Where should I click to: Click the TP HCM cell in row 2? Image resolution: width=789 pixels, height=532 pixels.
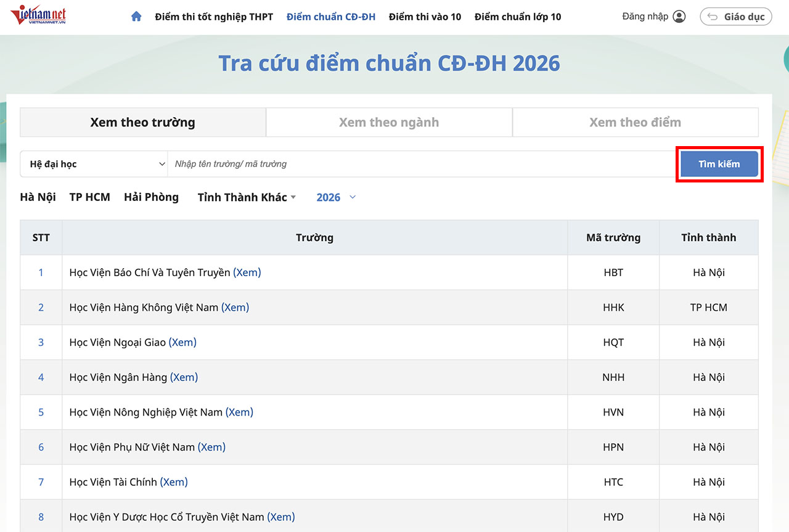coord(709,308)
